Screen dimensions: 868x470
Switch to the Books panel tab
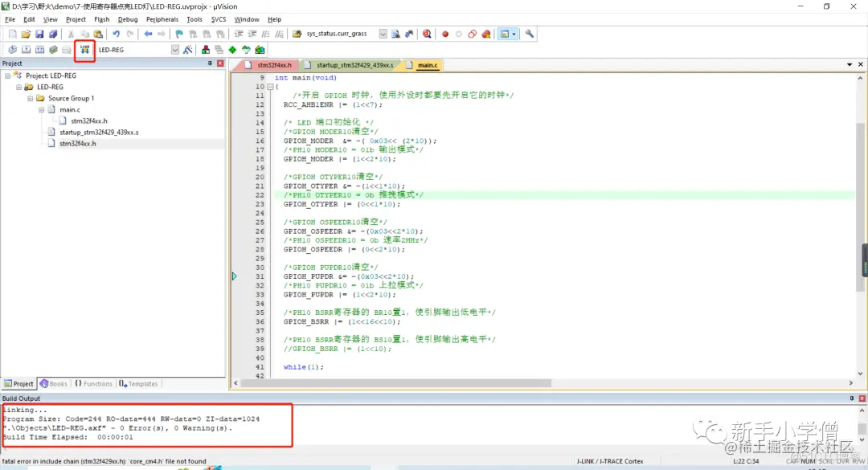[54, 384]
